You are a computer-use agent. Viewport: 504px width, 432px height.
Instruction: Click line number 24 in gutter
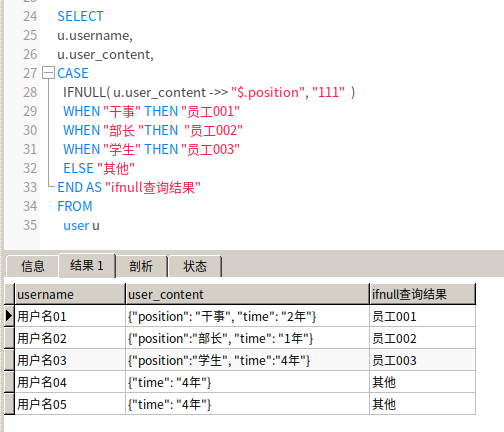click(30, 16)
